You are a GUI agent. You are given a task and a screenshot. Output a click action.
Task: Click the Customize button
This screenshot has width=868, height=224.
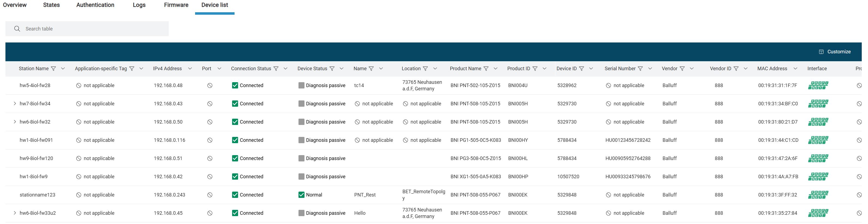(835, 52)
